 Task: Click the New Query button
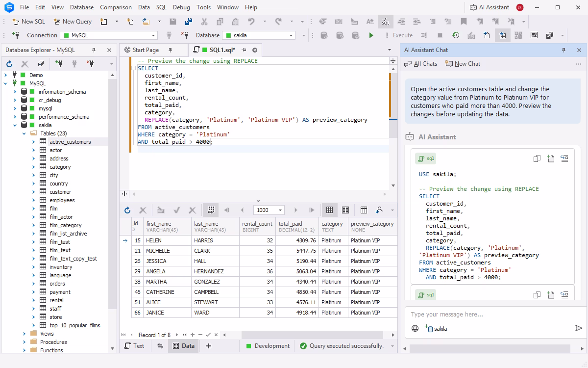pos(73,22)
